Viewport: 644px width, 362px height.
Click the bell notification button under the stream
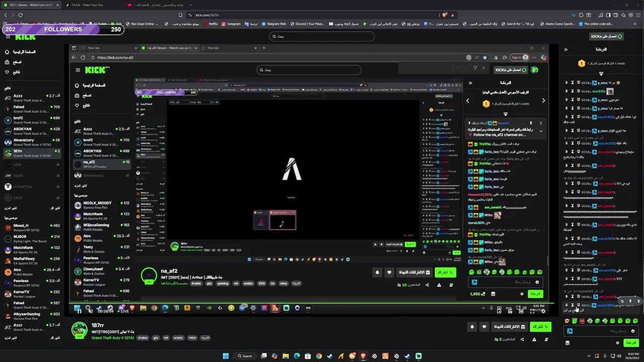pyautogui.click(x=472, y=327)
